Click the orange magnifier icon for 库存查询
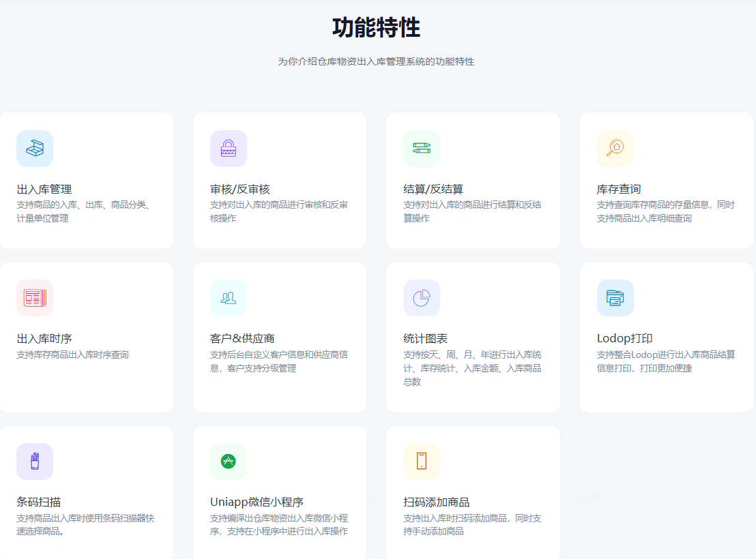Screen dimensions: 756x559 point(615,148)
